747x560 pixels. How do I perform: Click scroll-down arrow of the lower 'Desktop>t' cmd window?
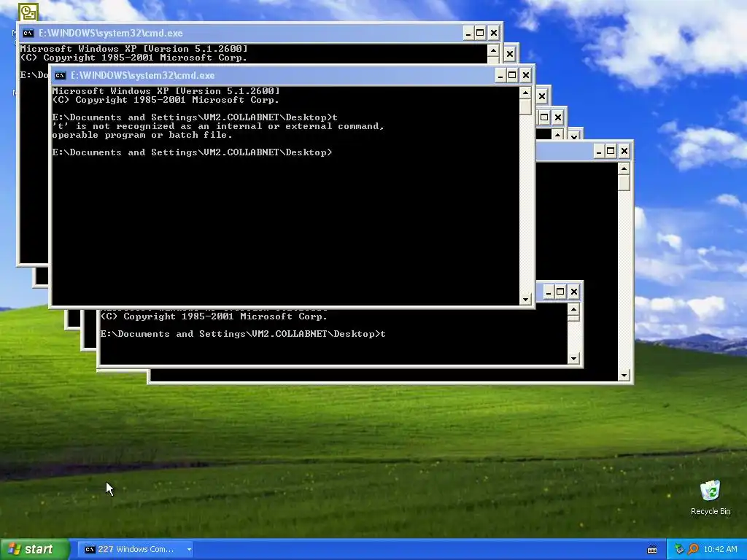[x=573, y=358]
